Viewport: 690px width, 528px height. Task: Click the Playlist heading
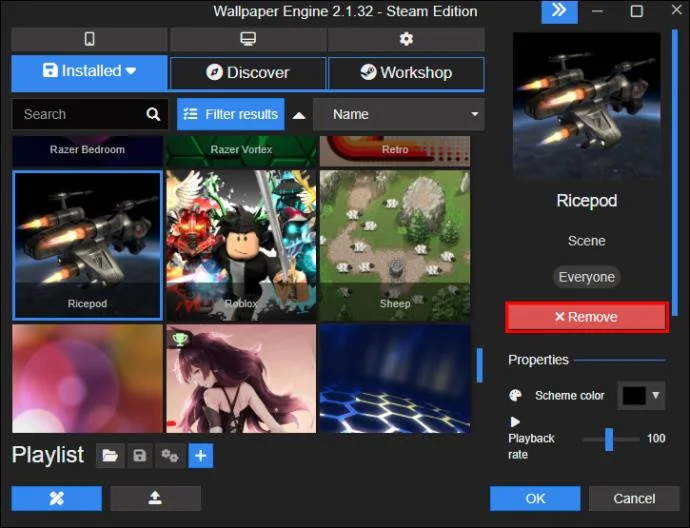coord(48,455)
